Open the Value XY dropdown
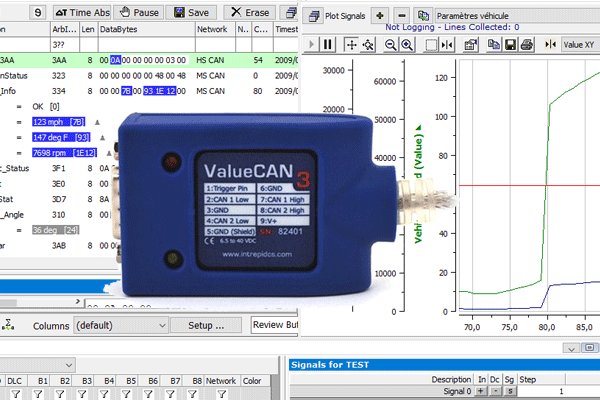The width and height of the screenshot is (600, 400). (x=580, y=45)
